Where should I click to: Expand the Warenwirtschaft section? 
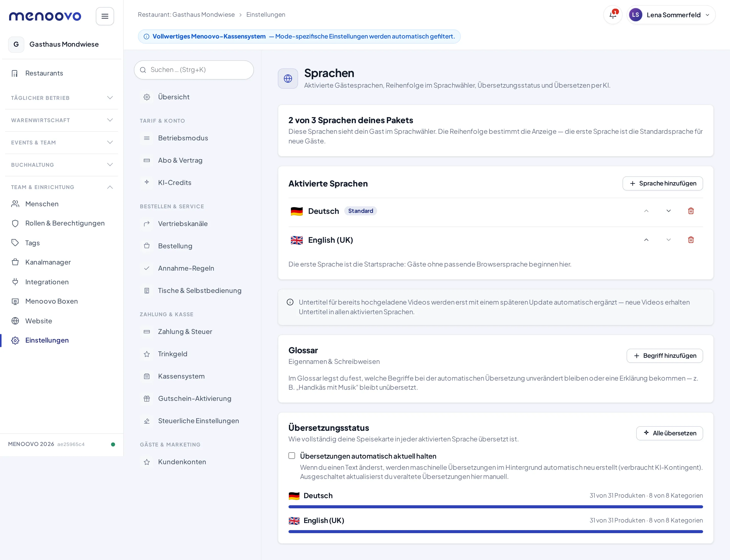pos(62,120)
